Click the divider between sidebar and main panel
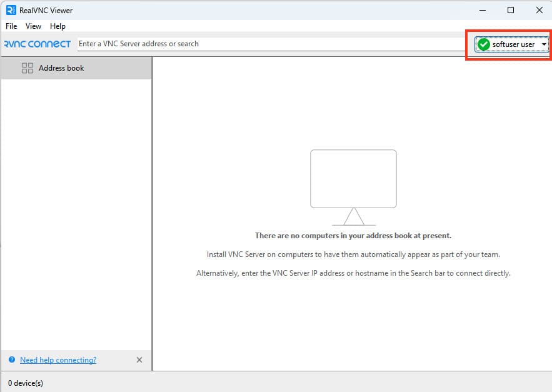This screenshot has width=552, height=392. [152, 213]
